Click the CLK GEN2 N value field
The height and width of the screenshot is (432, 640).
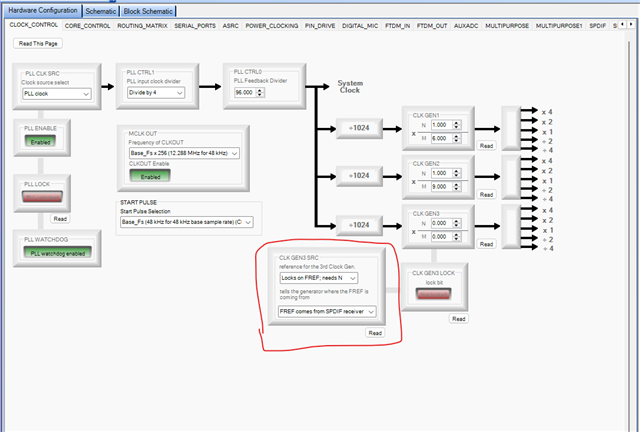441,173
